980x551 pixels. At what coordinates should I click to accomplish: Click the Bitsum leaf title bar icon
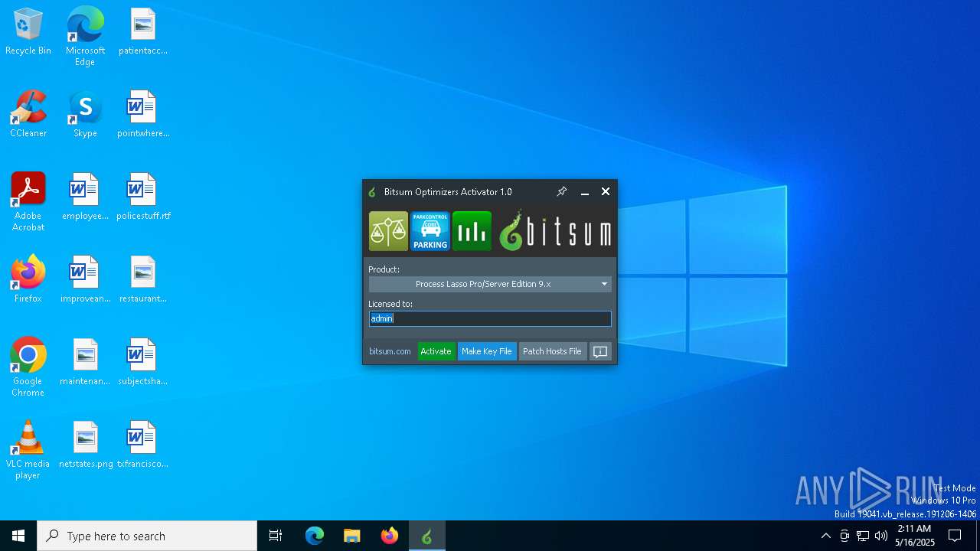coord(372,192)
